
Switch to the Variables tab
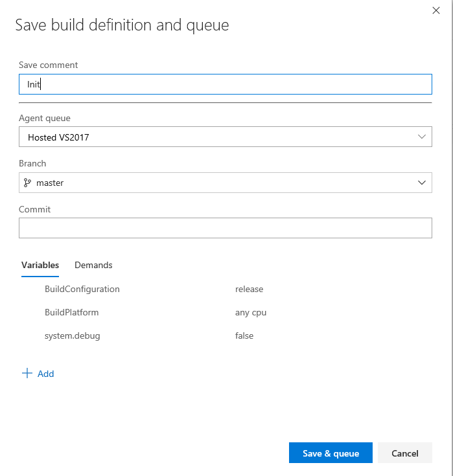coord(40,265)
